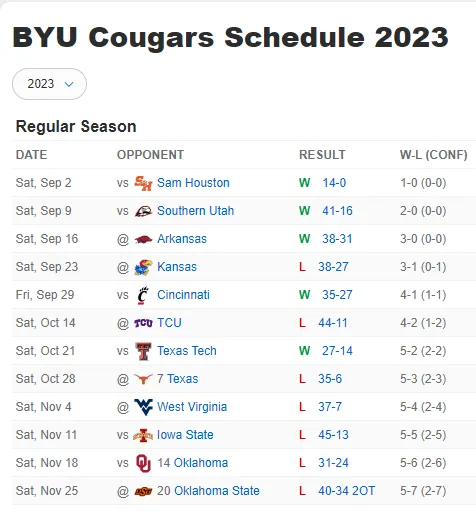Open the 44-11 TCU score link
This screenshot has height=512, width=476.
point(333,323)
